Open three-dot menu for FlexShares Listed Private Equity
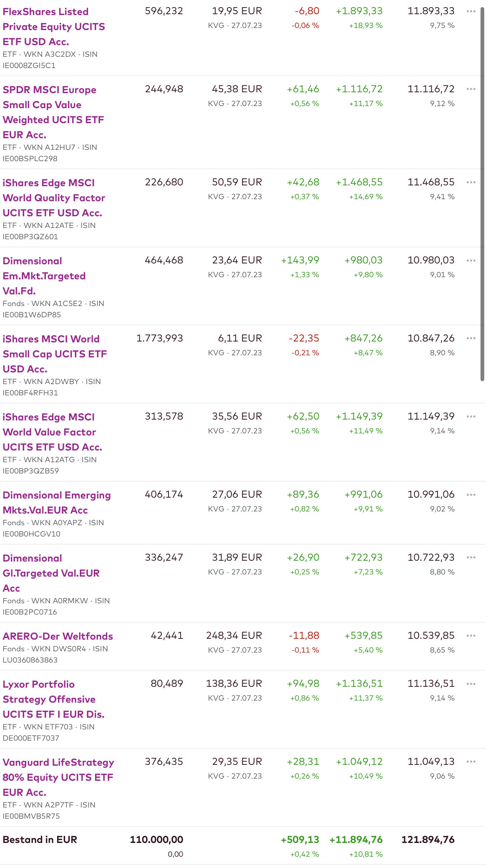The width and height of the screenshot is (488, 868). point(471,11)
